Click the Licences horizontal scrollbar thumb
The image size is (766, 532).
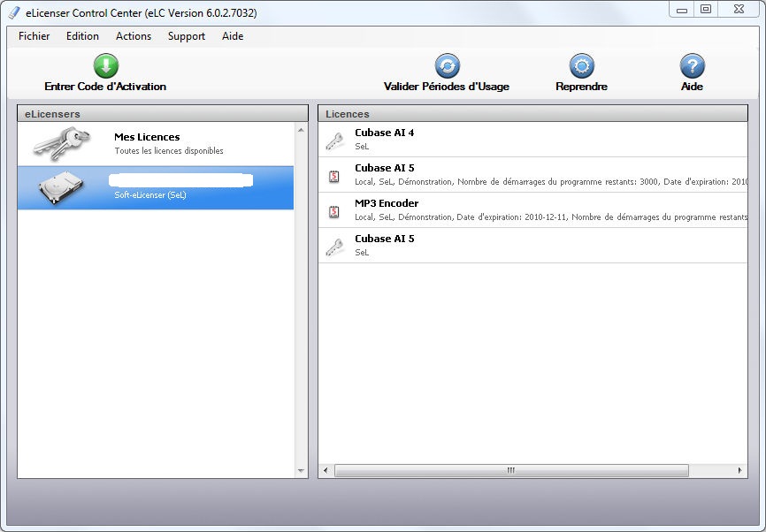click(511, 470)
